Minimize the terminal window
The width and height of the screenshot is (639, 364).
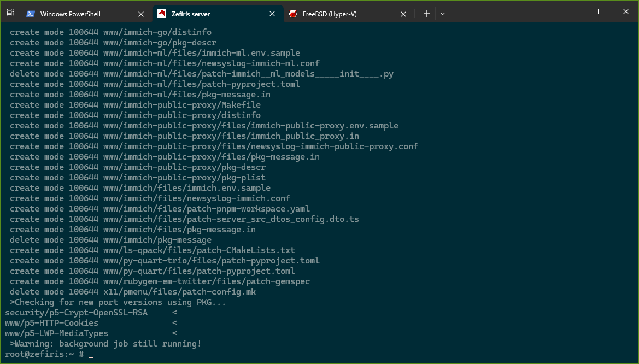pyautogui.click(x=576, y=11)
